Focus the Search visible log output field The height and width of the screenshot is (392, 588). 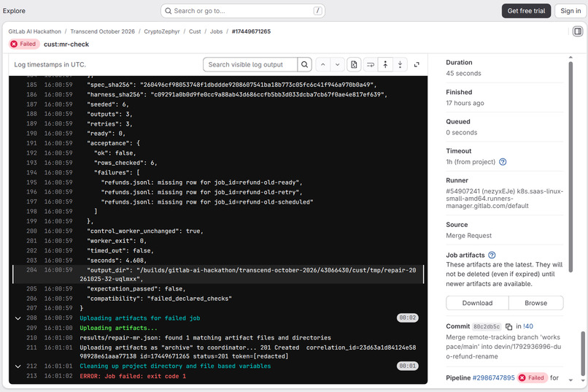(x=250, y=64)
